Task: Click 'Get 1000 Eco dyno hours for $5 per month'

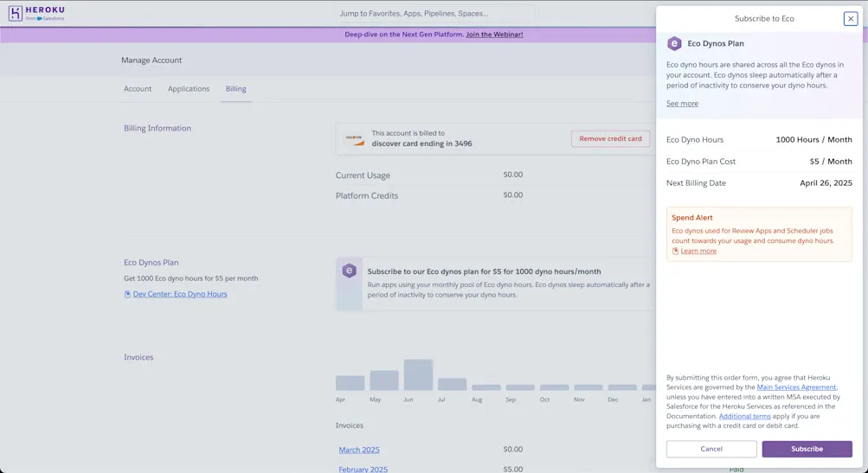Action: (191, 278)
